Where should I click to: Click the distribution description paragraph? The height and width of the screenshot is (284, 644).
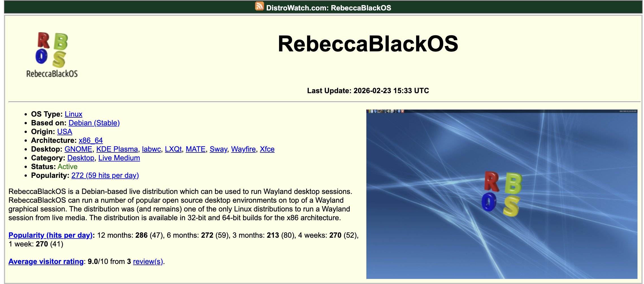click(x=180, y=205)
